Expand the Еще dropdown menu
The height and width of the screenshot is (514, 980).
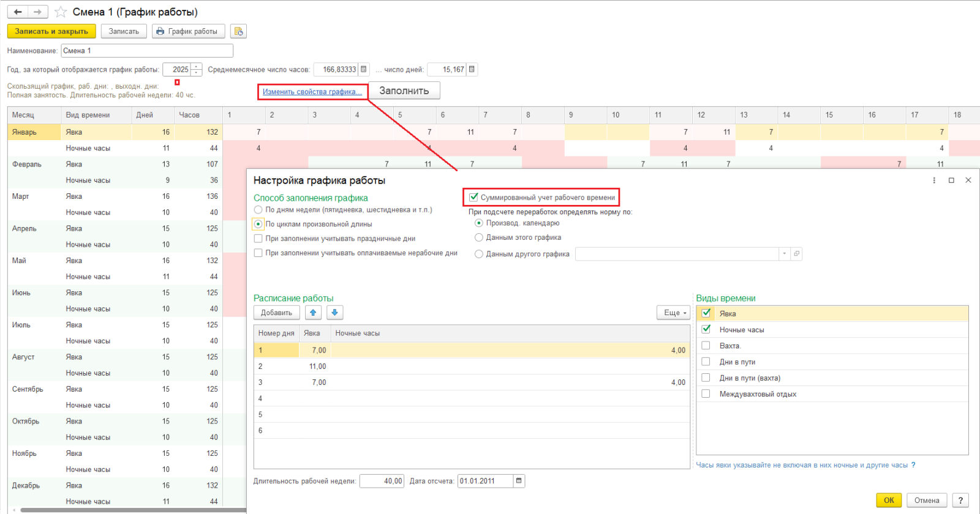[674, 313]
